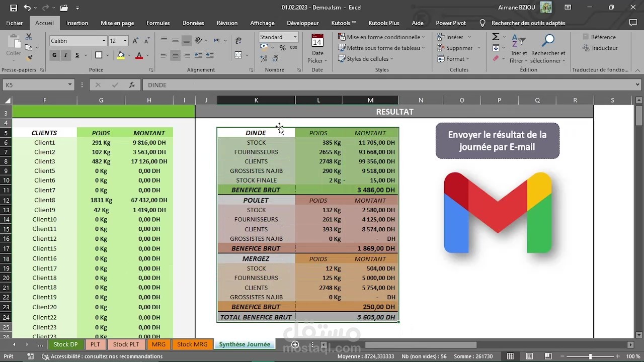
Task: Expand Styles de cellules menu
Action: tap(366, 59)
